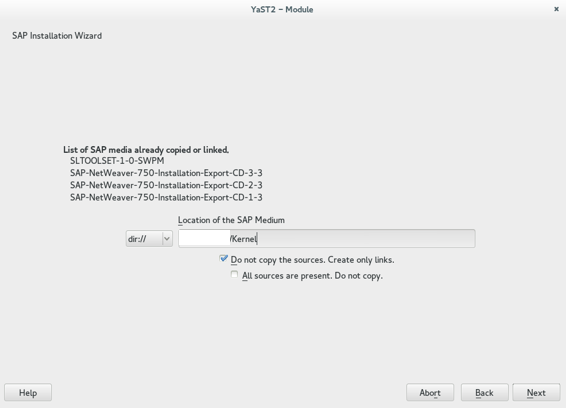The height and width of the screenshot is (408, 566).
Task: Click 'Do not copy the sources' label text
Action: (x=312, y=260)
